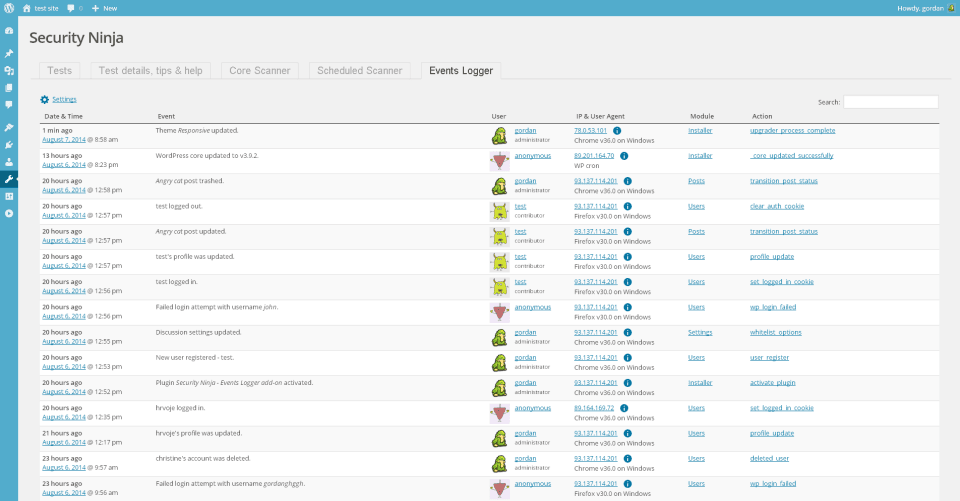
Task: Click info icon in test logged in row
Action: click(x=628, y=282)
